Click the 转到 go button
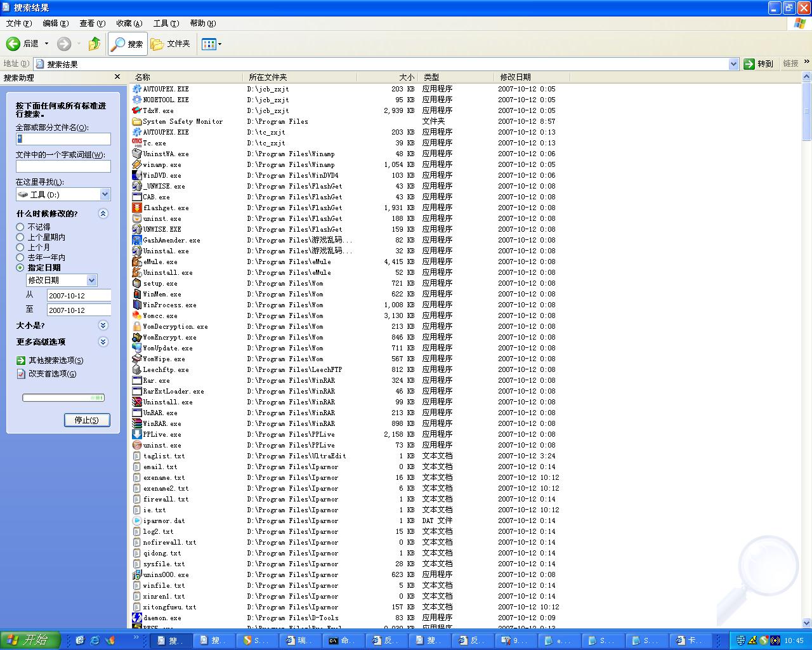This screenshot has width=812, height=650. (759, 63)
